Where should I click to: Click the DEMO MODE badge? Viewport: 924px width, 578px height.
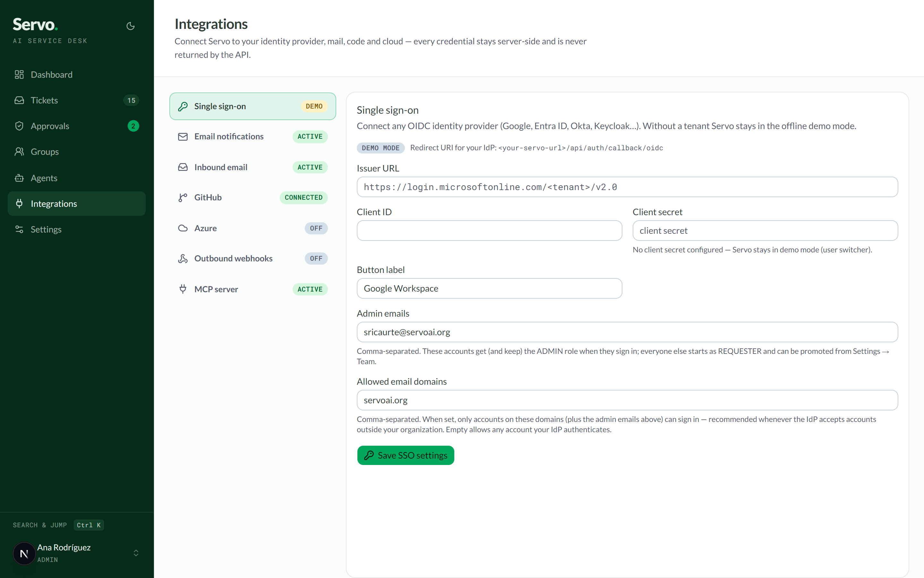[x=380, y=148]
